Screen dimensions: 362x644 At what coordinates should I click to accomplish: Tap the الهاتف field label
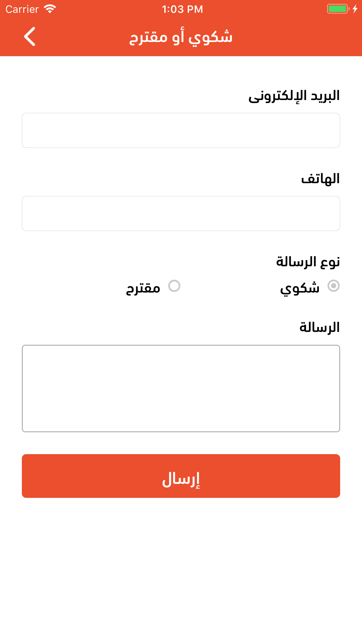(321, 178)
